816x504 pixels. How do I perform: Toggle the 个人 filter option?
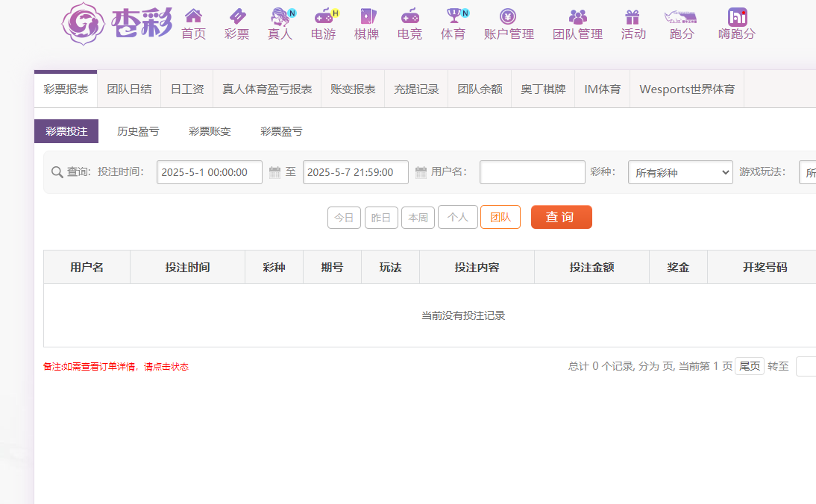point(457,217)
